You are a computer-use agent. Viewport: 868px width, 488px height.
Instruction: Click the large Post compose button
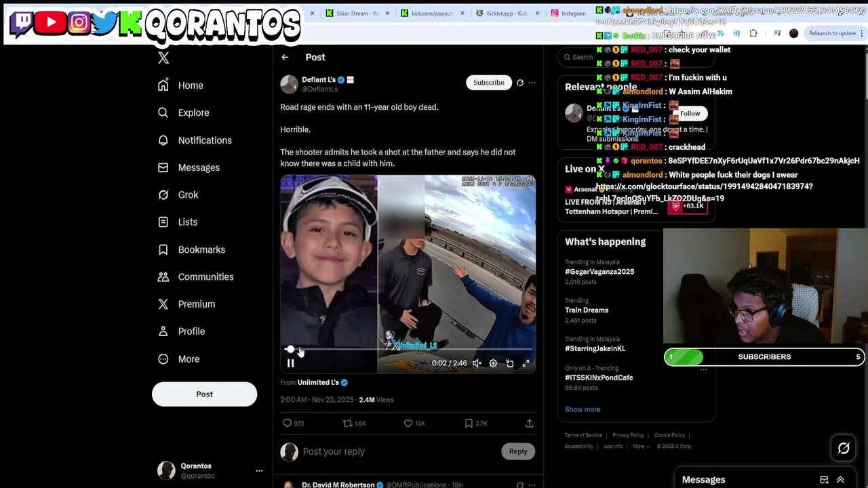click(x=204, y=394)
